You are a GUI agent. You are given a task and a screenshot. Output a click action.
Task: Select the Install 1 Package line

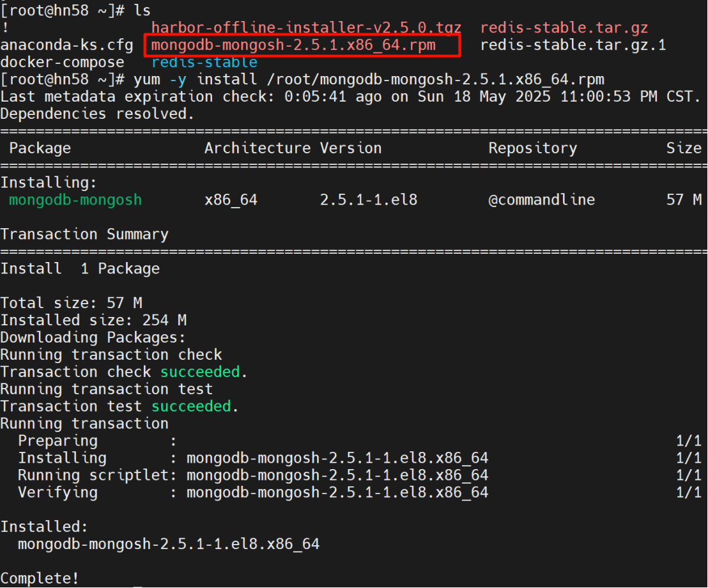[x=80, y=268]
